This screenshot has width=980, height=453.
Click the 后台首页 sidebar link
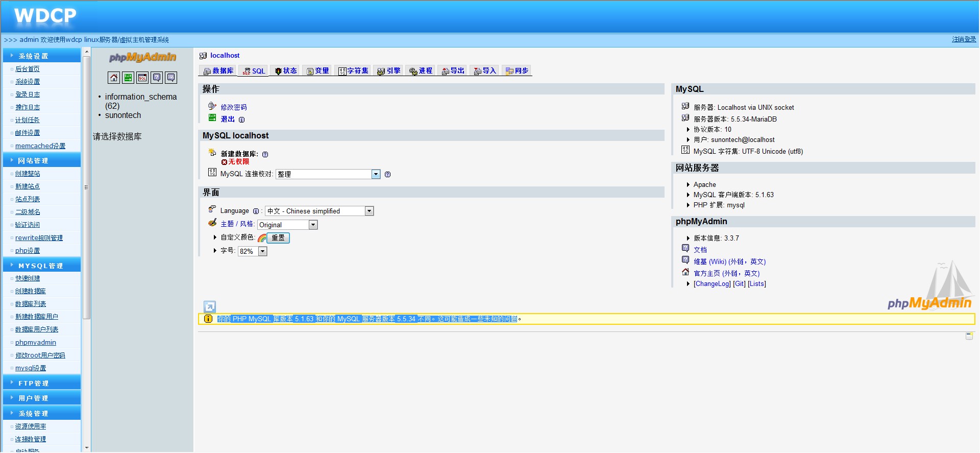28,69
